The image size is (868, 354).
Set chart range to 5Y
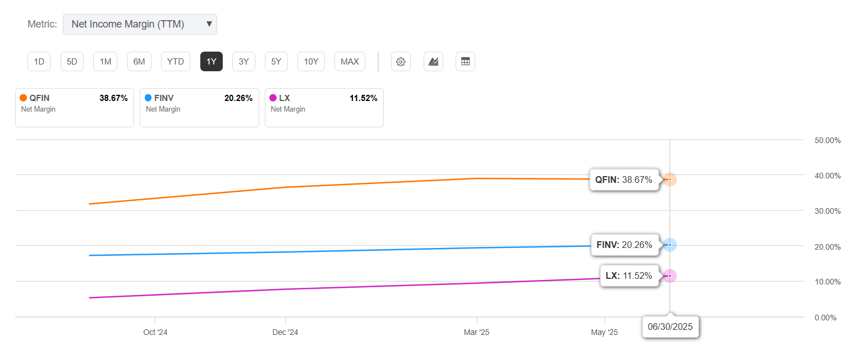pyautogui.click(x=276, y=62)
